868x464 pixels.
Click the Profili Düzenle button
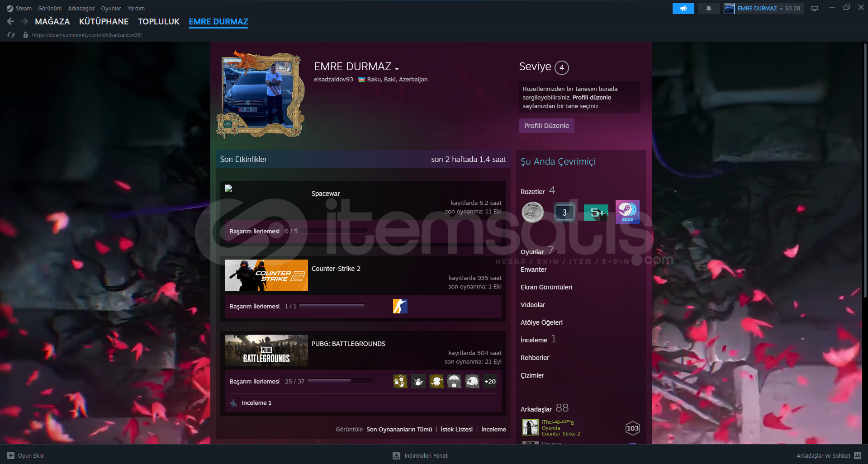coord(546,126)
